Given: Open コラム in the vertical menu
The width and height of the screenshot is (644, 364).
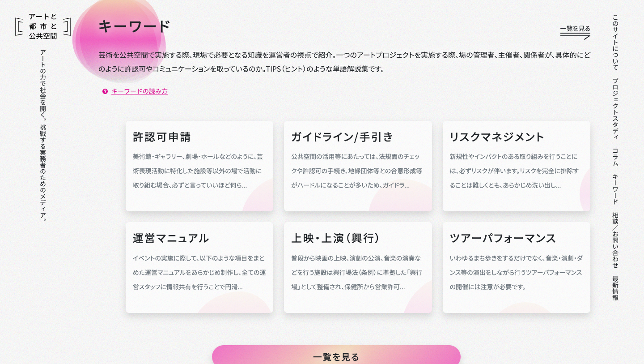Looking at the screenshot, I should (x=615, y=157).
